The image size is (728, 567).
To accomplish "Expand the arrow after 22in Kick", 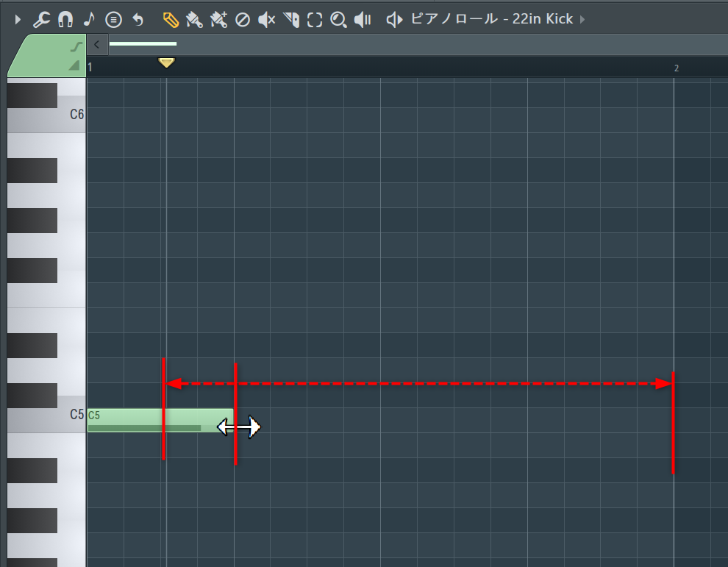I will (x=583, y=19).
